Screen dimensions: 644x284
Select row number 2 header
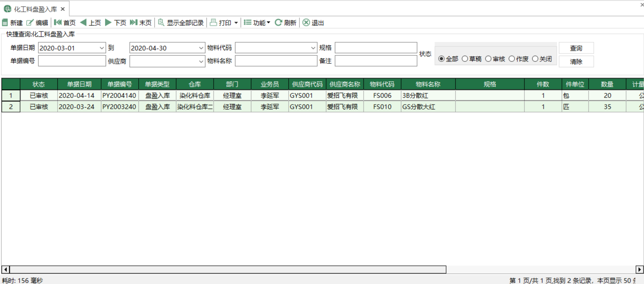coord(11,107)
